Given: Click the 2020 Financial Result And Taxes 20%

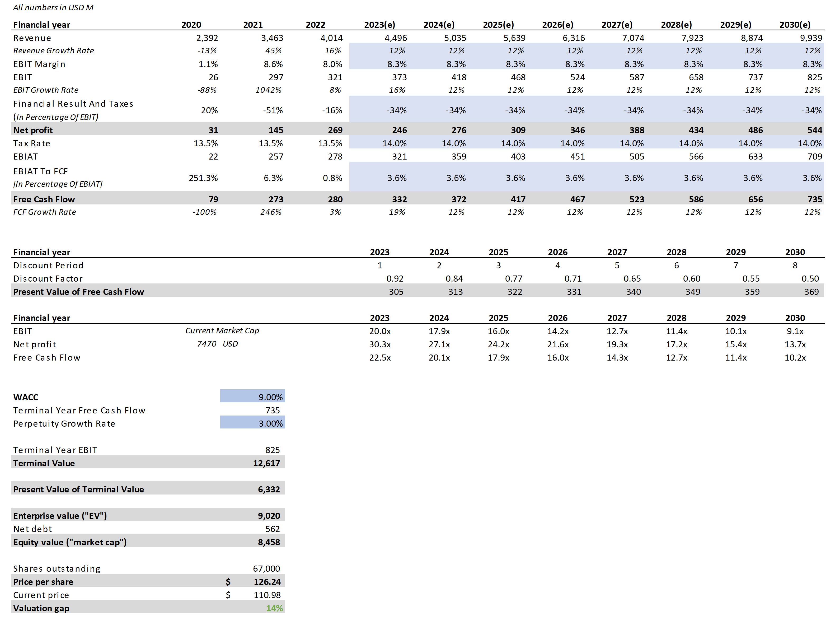Looking at the screenshot, I should (209, 110).
